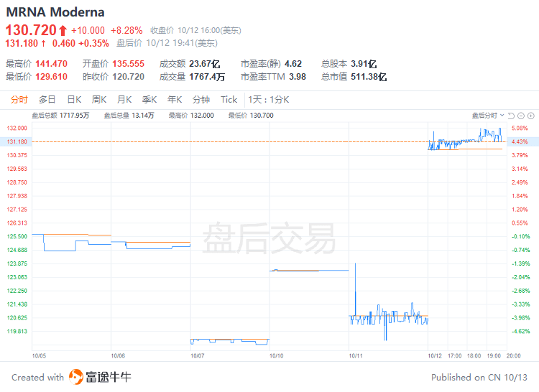This screenshot has width=539, height=392.
Task: Click the 4.43% right axis marker
Action: click(522, 141)
